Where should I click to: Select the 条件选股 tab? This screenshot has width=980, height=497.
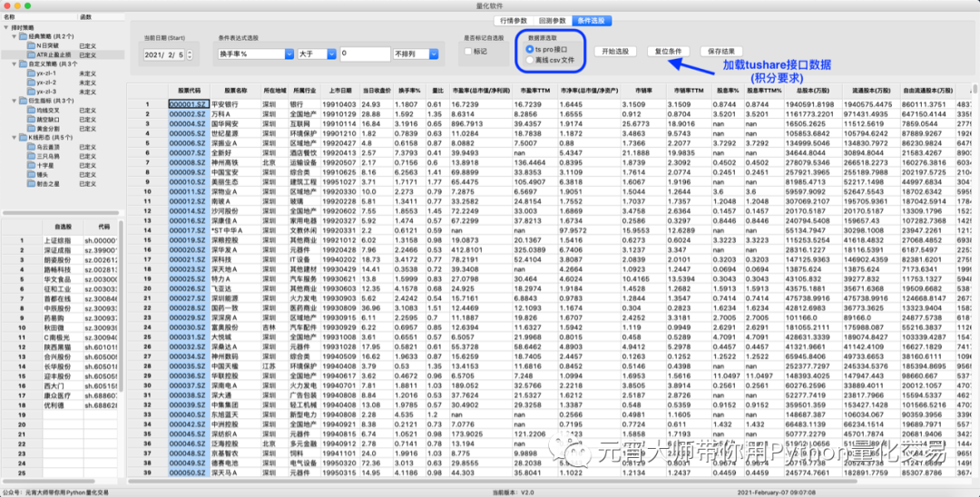[x=592, y=21]
